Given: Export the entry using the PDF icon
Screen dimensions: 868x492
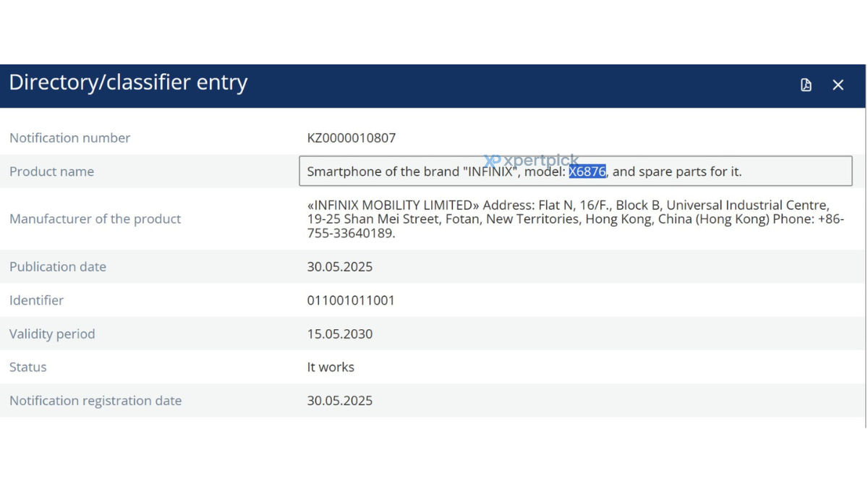Looking at the screenshot, I should (806, 85).
